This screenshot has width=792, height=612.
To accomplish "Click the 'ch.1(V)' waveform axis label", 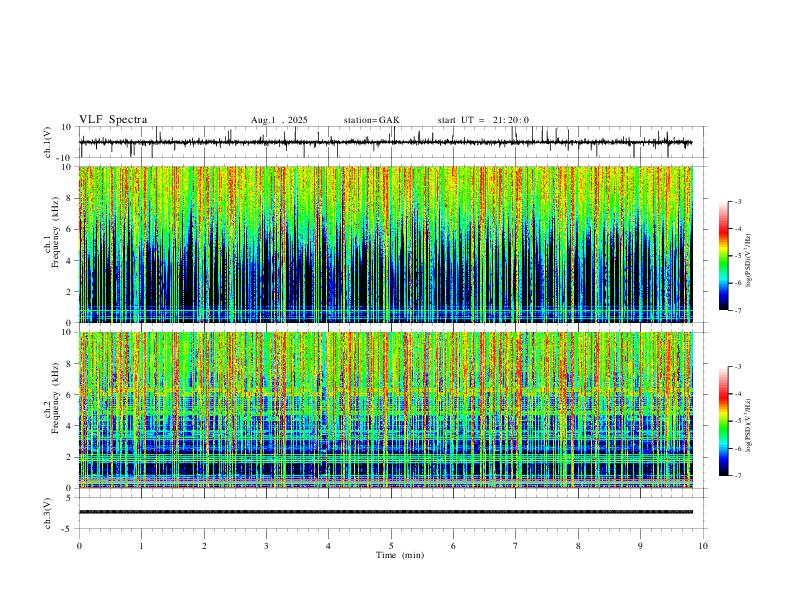I will pos(48,142).
